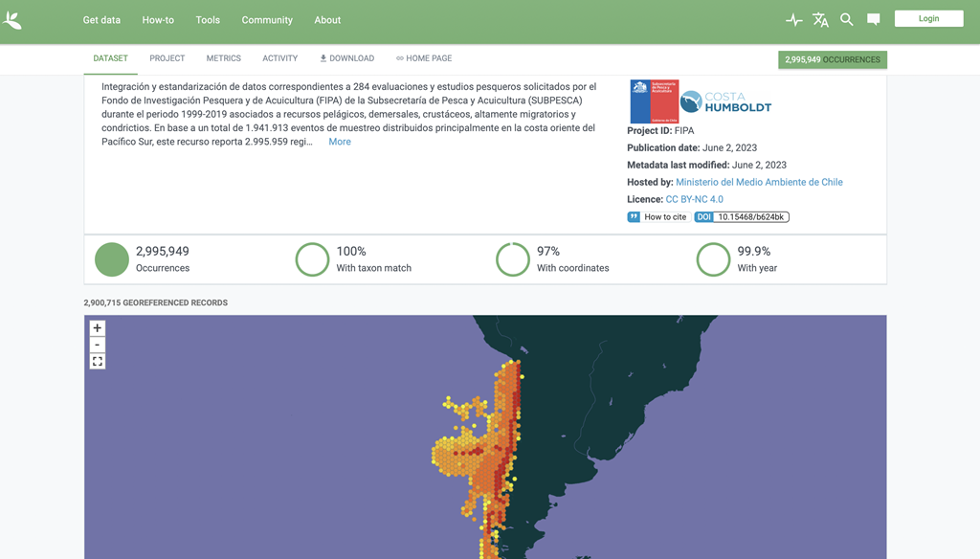Click the DOI 10.15468/b624bk badge
This screenshot has width=980, height=559.
(742, 217)
